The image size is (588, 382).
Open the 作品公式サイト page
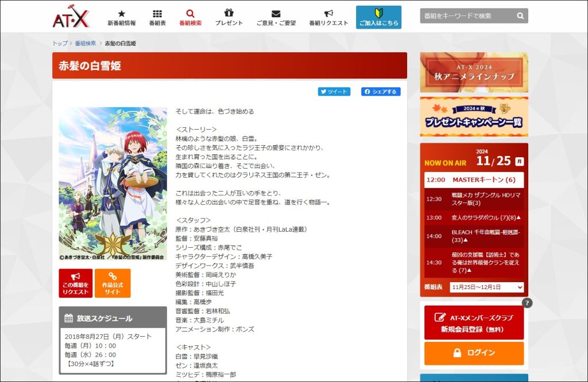113,283
